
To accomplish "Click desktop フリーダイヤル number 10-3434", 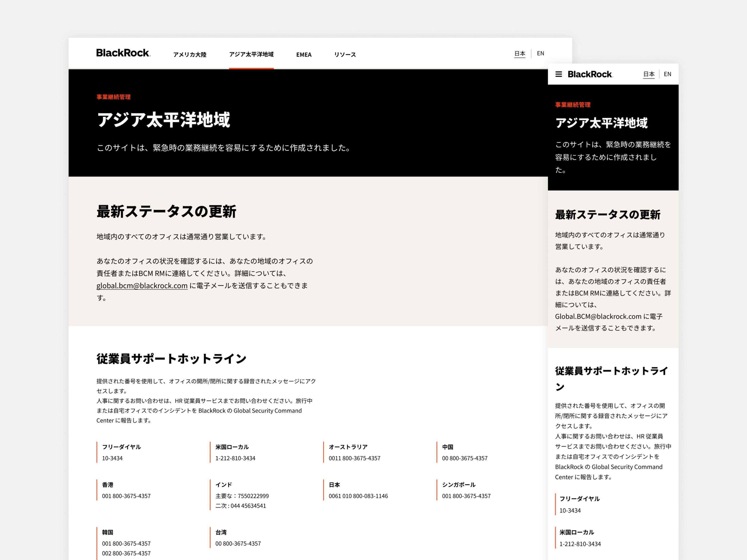I will 113,458.
